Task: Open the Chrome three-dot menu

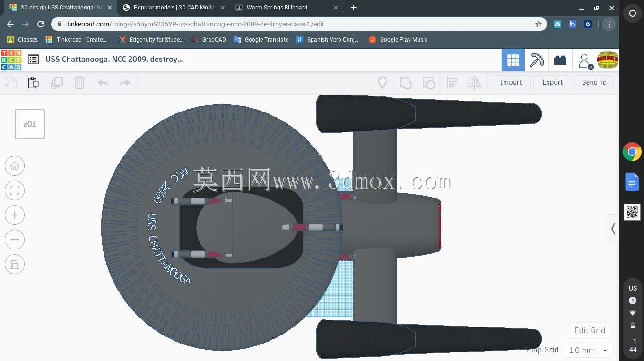Action: 609,24
